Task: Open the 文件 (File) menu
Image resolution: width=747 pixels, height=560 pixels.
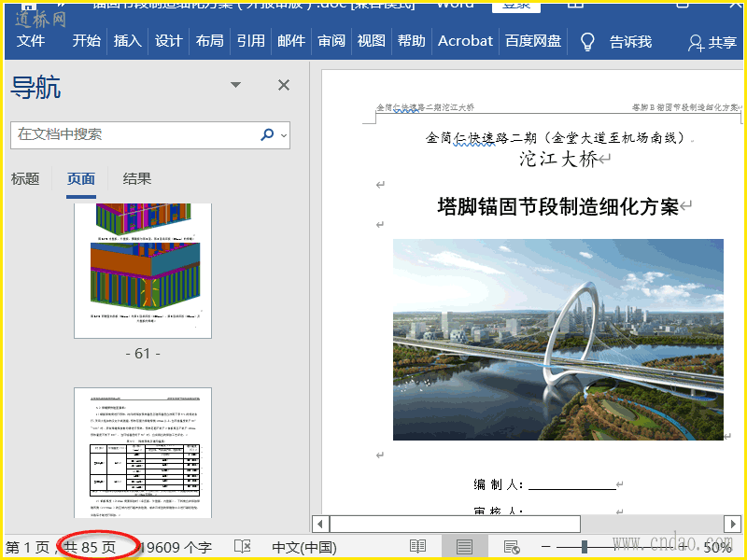Action: [31, 41]
